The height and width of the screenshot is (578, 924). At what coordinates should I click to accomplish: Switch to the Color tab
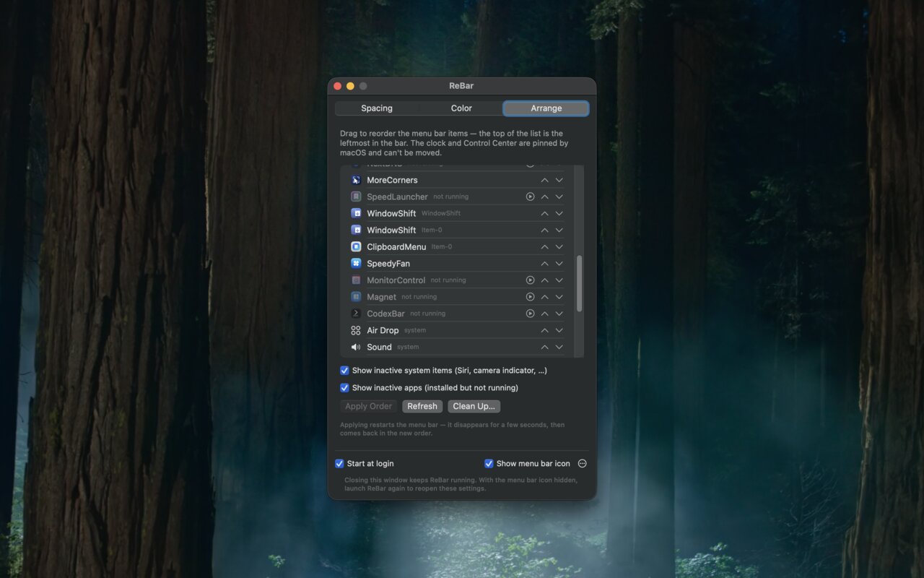pyautogui.click(x=461, y=108)
